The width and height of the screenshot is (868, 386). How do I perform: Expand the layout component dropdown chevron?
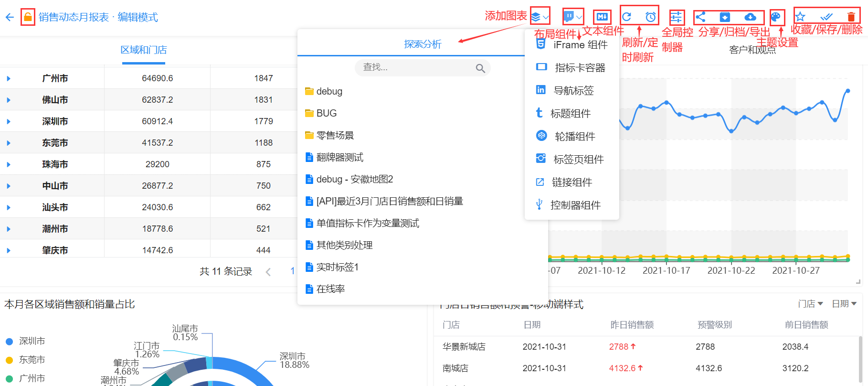click(x=579, y=18)
